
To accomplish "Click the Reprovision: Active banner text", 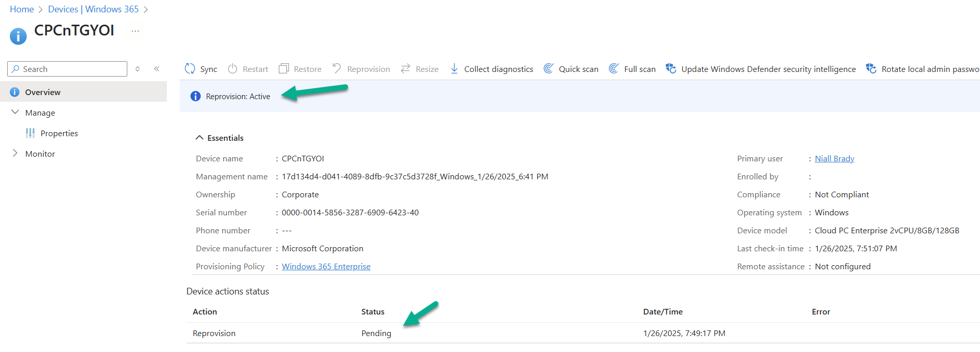I will 238,96.
